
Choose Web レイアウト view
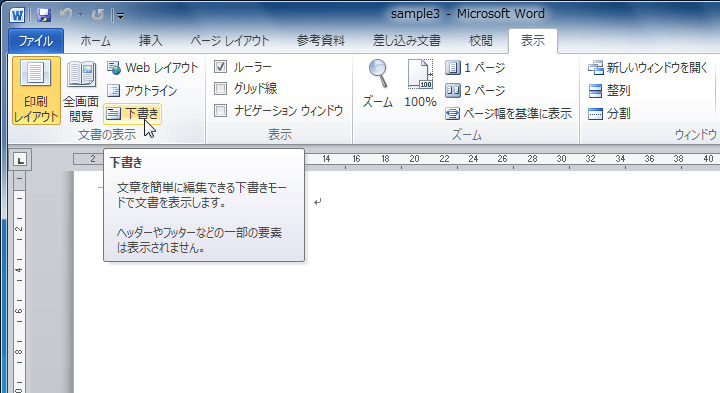point(152,67)
